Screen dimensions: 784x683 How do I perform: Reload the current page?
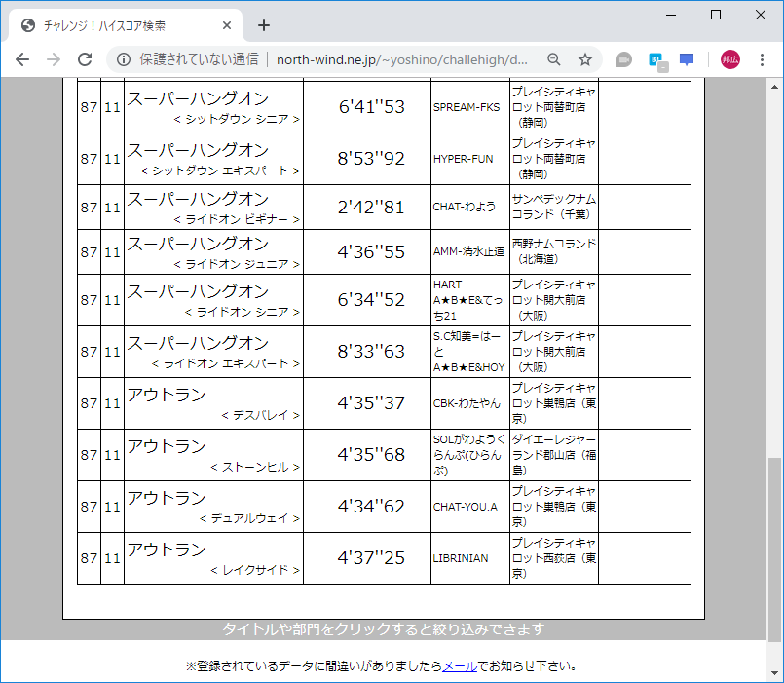(85, 59)
